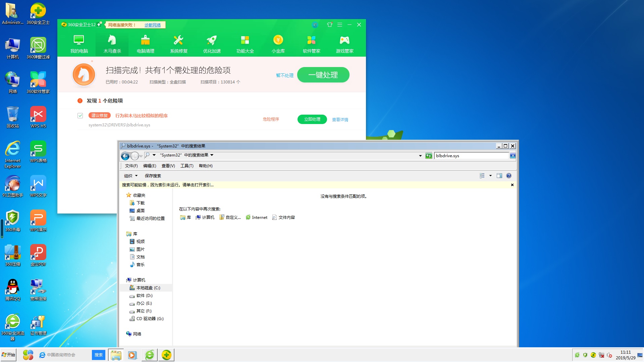Click the 诊断网络 link
Image resolution: width=644 pixels, height=362 pixels.
[x=153, y=25]
